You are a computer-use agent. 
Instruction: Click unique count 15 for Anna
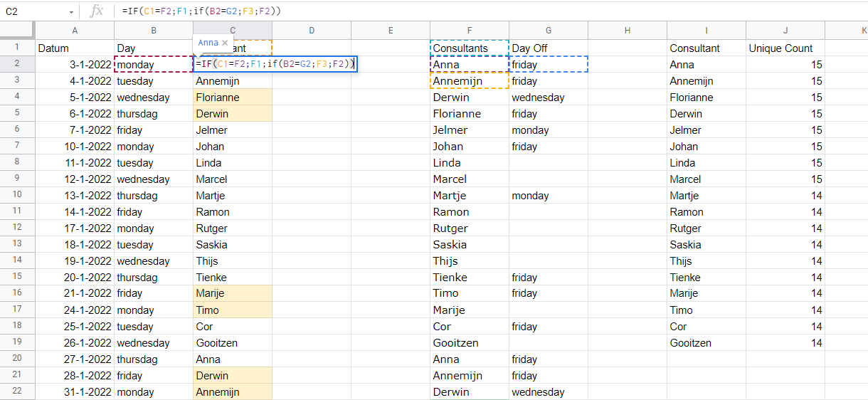(x=785, y=65)
